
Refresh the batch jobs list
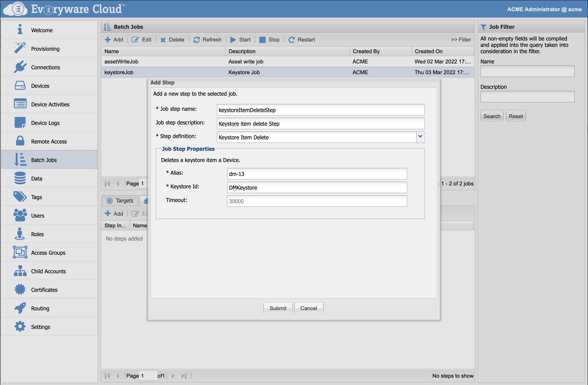tap(208, 40)
